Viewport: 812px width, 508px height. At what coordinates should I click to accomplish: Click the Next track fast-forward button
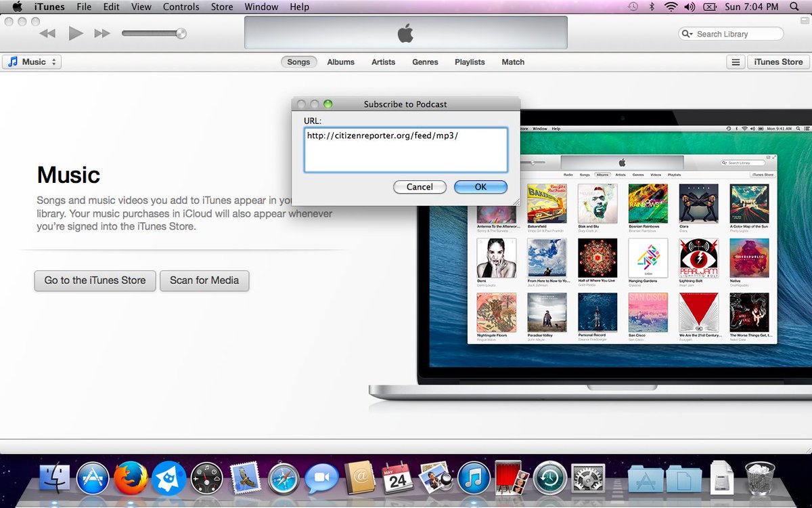102,33
